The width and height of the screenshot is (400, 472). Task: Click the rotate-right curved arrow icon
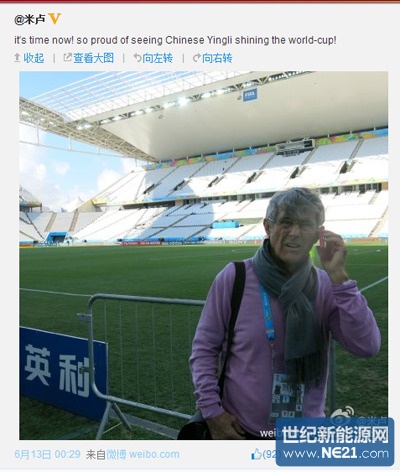(197, 58)
